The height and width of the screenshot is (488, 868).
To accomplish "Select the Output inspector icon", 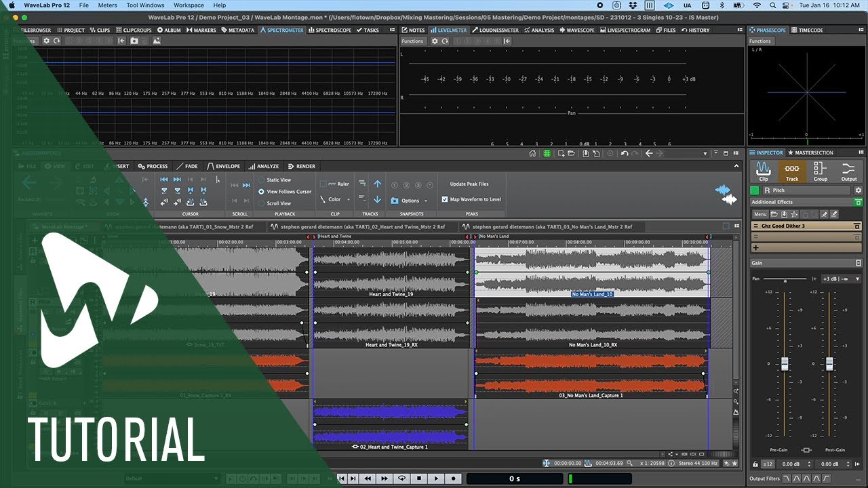I will (848, 171).
